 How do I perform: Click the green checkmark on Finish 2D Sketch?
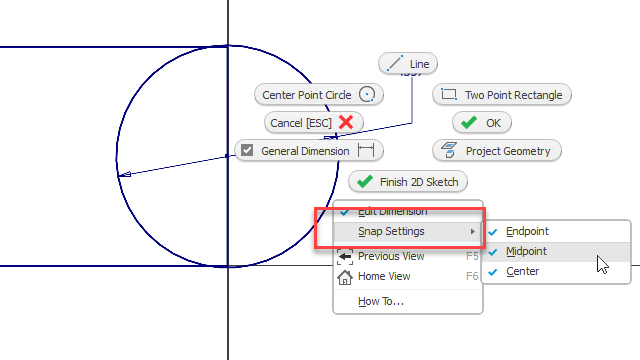click(x=364, y=181)
